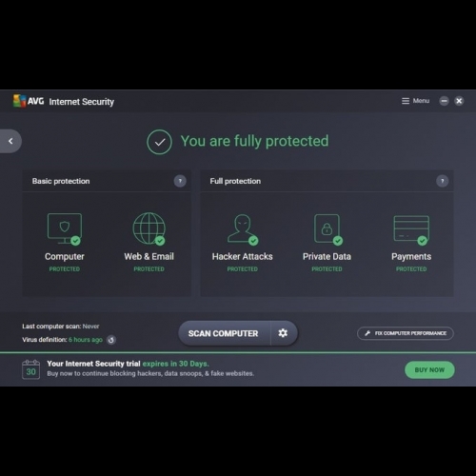Click the fully protected checkmark circle

(x=159, y=142)
